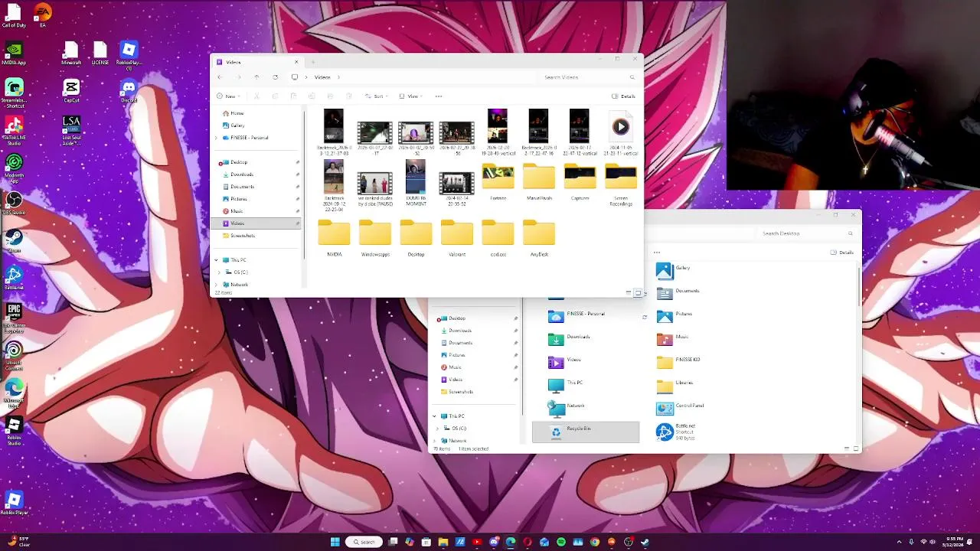Select the Battle.net shortcut in the Desktop window
Viewport: 980px width, 551px height.
click(676, 432)
